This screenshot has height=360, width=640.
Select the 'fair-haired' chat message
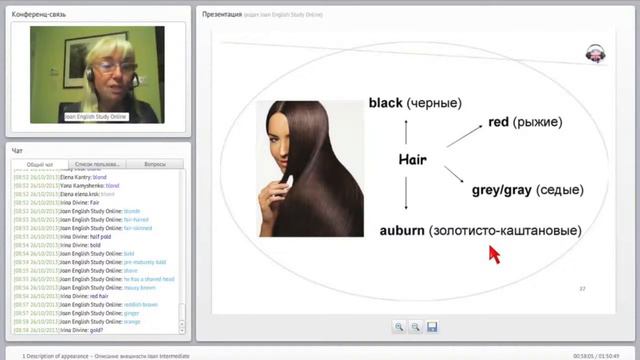click(x=81, y=220)
